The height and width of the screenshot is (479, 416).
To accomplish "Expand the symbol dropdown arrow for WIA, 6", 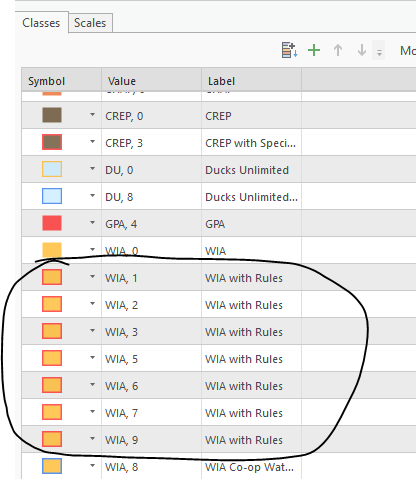I will (92, 385).
